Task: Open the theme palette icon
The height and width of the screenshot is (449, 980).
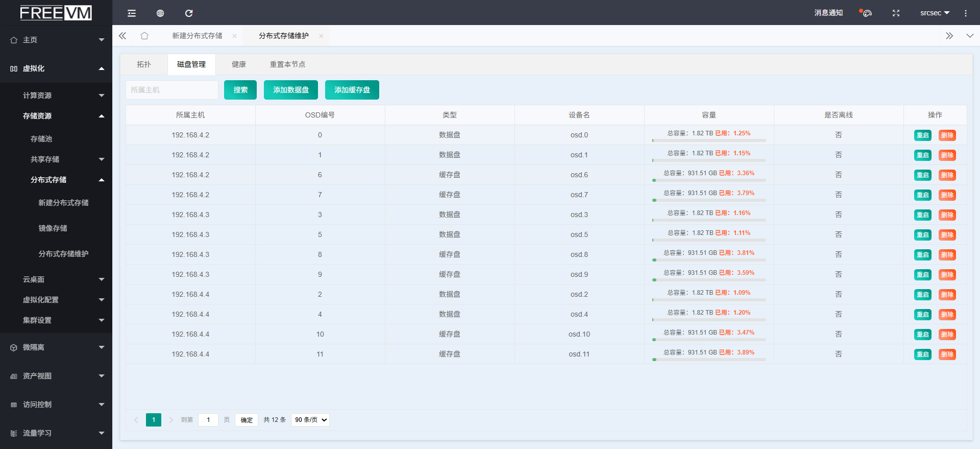Action: point(867,13)
